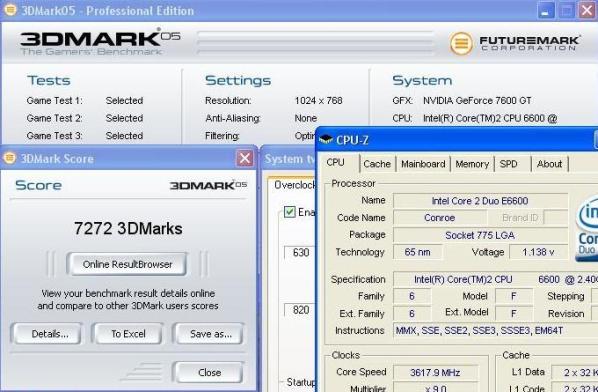Click the 630 clock value field
This screenshot has height=392, width=598.
(x=300, y=252)
